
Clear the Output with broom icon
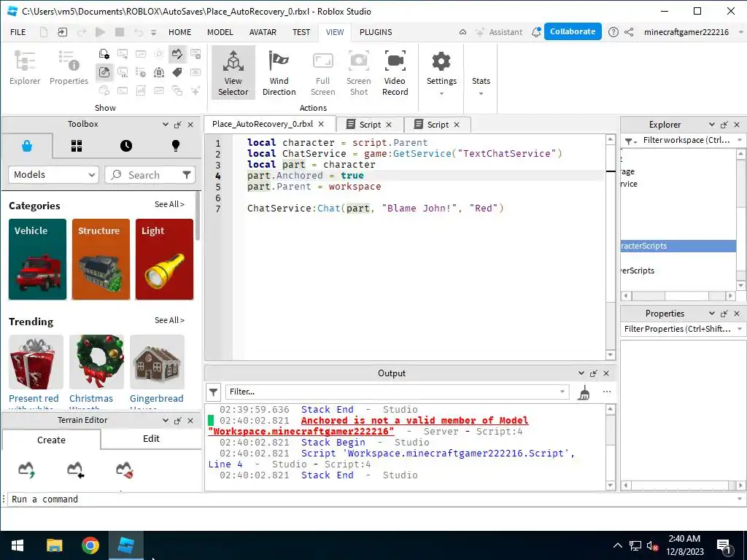pyautogui.click(x=584, y=392)
